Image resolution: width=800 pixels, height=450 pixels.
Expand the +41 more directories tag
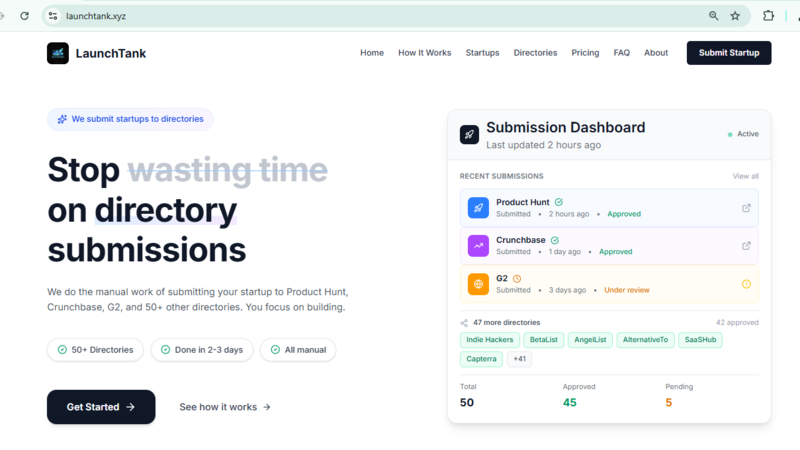tap(519, 359)
